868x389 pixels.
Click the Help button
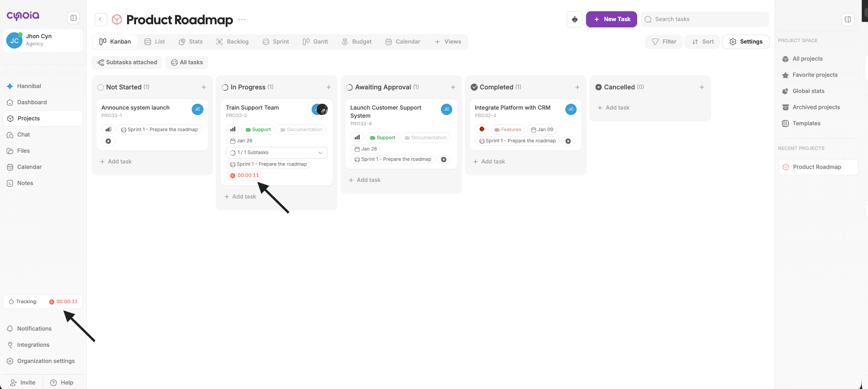click(x=62, y=383)
